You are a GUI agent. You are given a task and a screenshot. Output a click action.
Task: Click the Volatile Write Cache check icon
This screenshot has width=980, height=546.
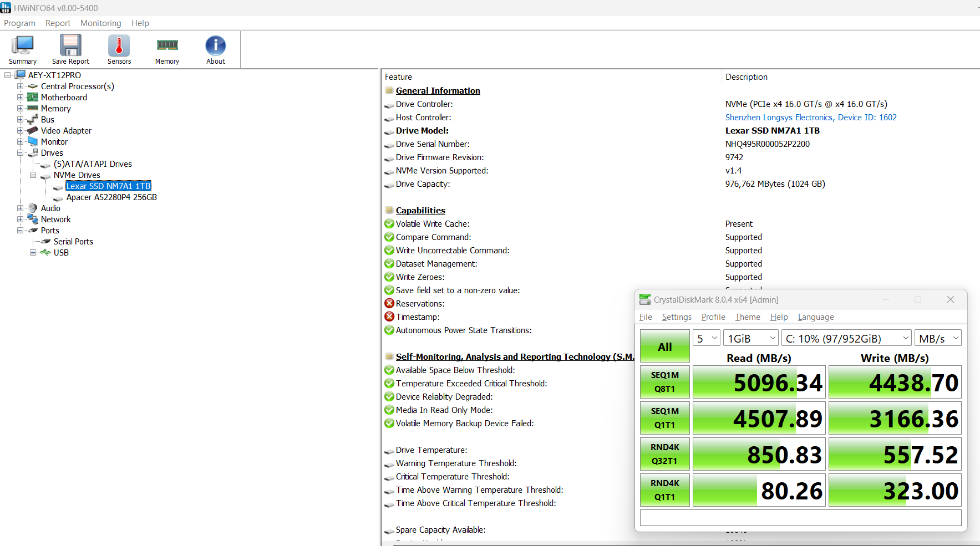pyautogui.click(x=389, y=223)
